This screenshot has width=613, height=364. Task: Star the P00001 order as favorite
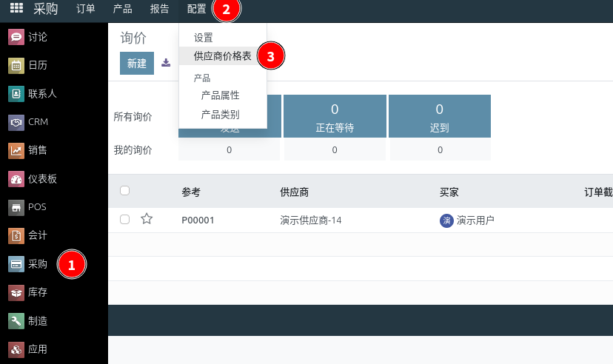147,219
